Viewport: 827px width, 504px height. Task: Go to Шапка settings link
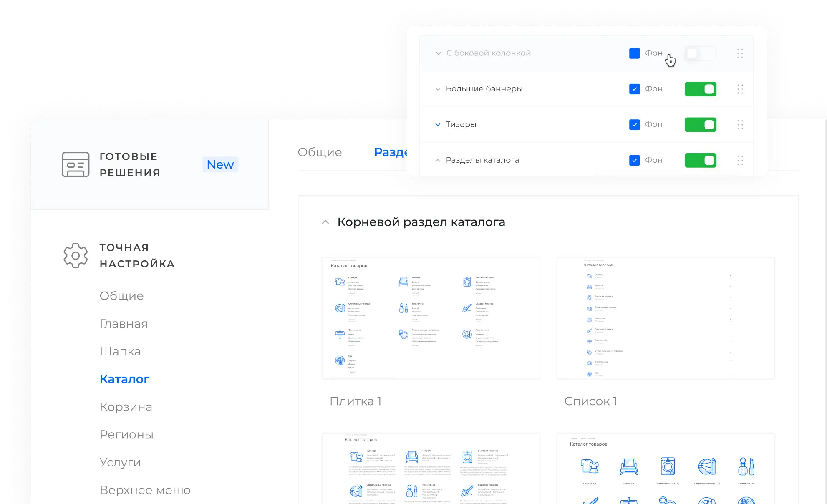(x=120, y=351)
